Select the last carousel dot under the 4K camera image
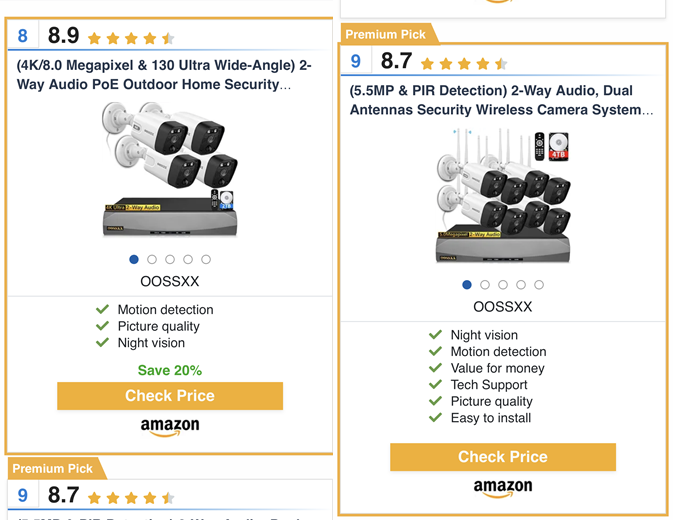Screen dimensions: 673x520 click(206, 259)
